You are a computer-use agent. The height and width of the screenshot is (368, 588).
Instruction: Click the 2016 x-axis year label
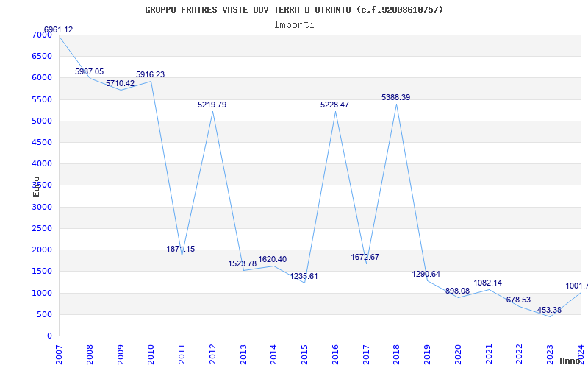[335, 355]
